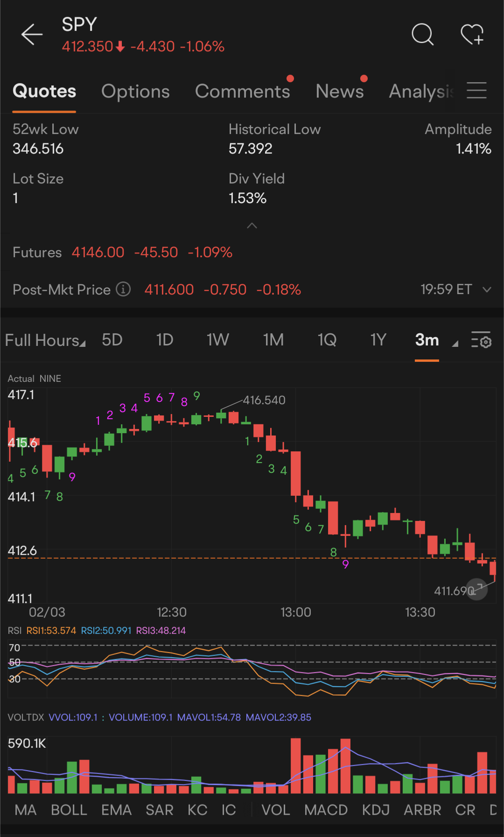The image size is (504, 837).
Task: Open the Comments tab
Action: point(243,91)
